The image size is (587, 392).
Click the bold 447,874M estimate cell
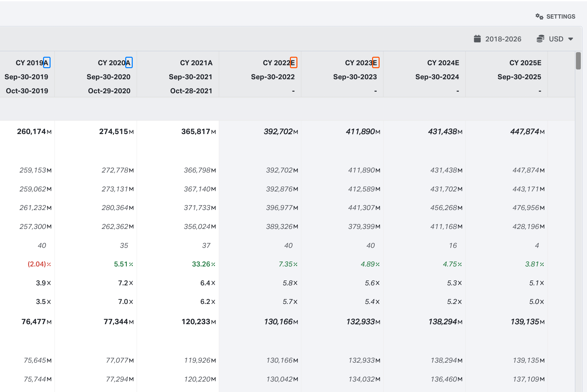click(x=527, y=132)
